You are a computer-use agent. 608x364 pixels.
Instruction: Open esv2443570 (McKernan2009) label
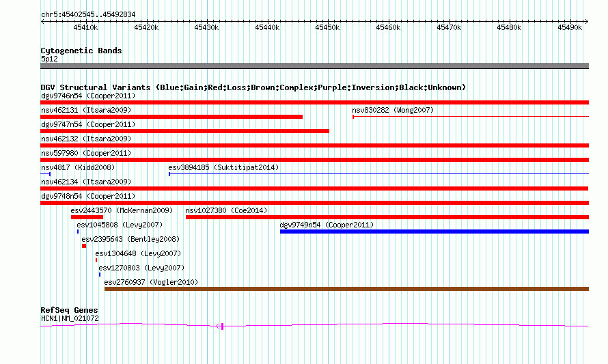pyautogui.click(x=122, y=210)
